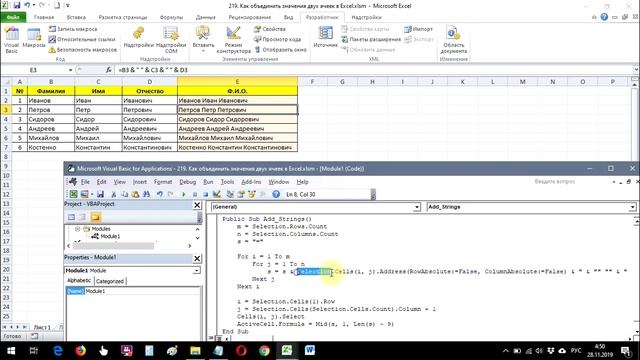
Task: Switch to Формулы ribbon tab
Action: pyautogui.click(x=171, y=17)
